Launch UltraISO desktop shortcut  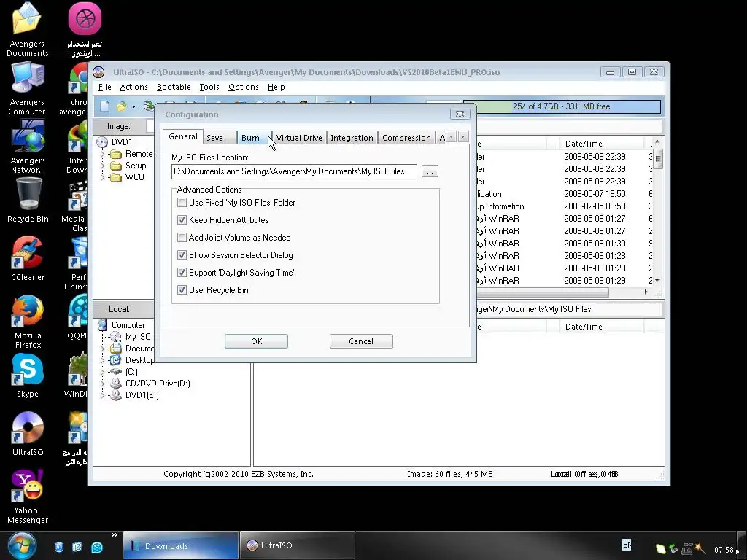click(x=28, y=433)
